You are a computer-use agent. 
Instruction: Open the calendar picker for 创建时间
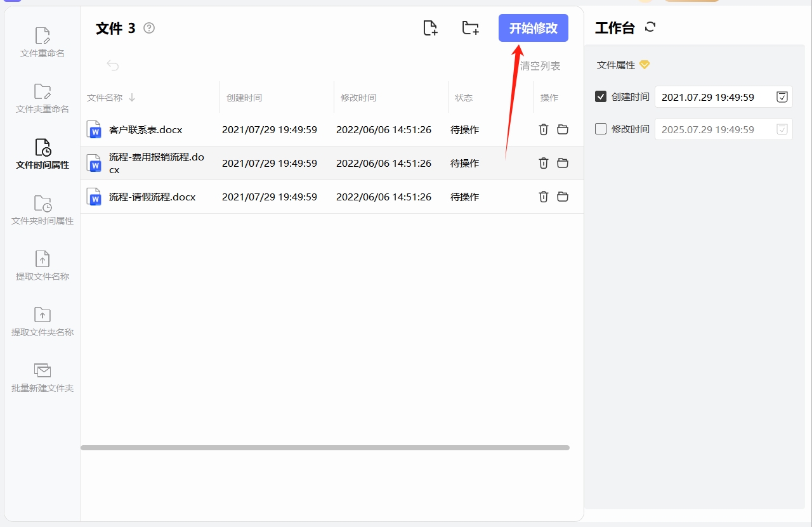point(782,97)
